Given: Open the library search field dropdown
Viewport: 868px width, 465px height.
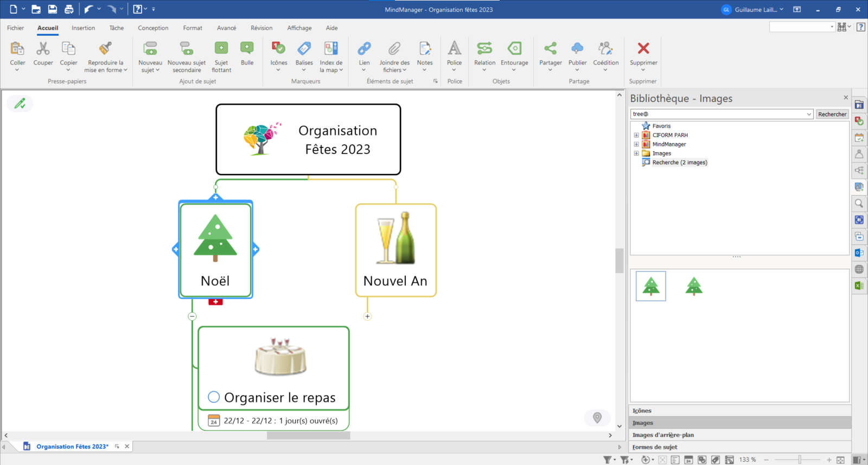Looking at the screenshot, I should pos(809,114).
